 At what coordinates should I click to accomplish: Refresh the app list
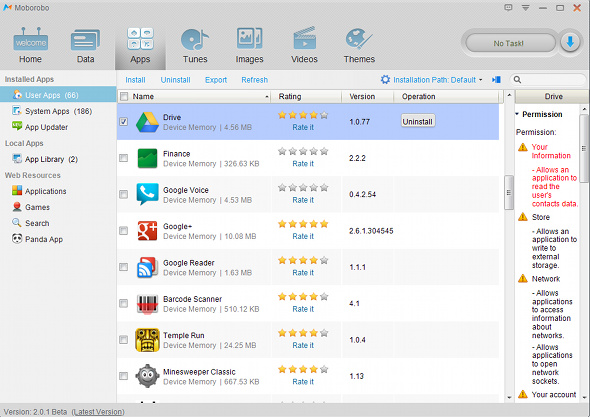coord(254,80)
